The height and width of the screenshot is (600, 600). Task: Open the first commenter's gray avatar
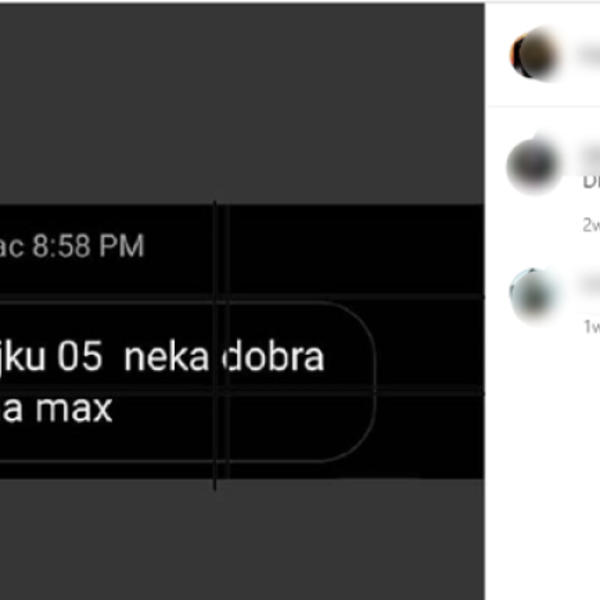pyautogui.click(x=535, y=165)
